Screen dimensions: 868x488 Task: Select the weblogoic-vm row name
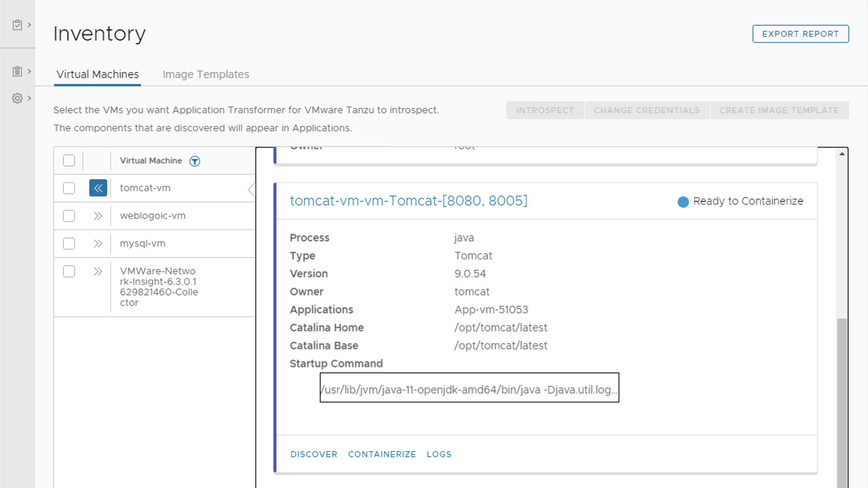[x=152, y=216]
